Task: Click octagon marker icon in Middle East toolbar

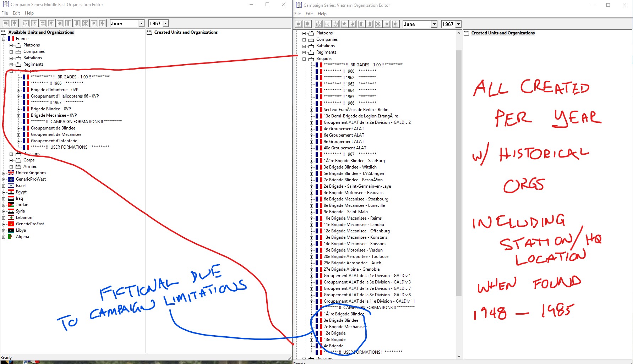Action: click(x=14, y=23)
